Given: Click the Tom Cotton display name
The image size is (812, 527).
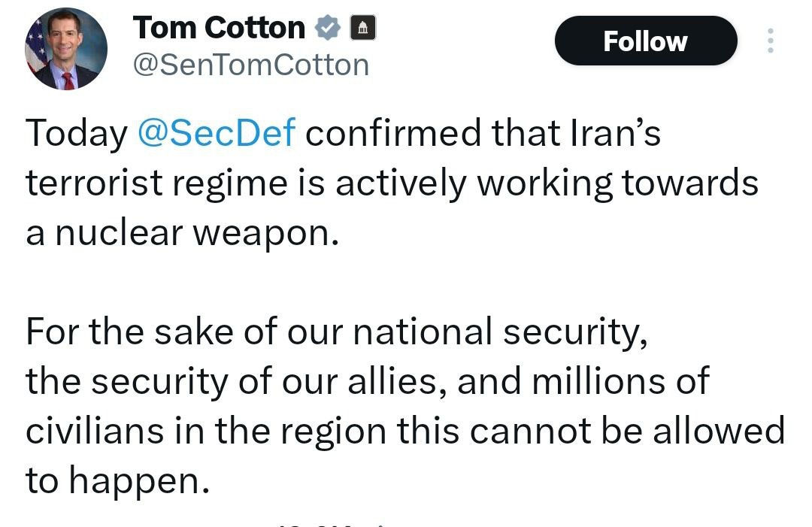Looking at the screenshot, I should pos(219,29).
